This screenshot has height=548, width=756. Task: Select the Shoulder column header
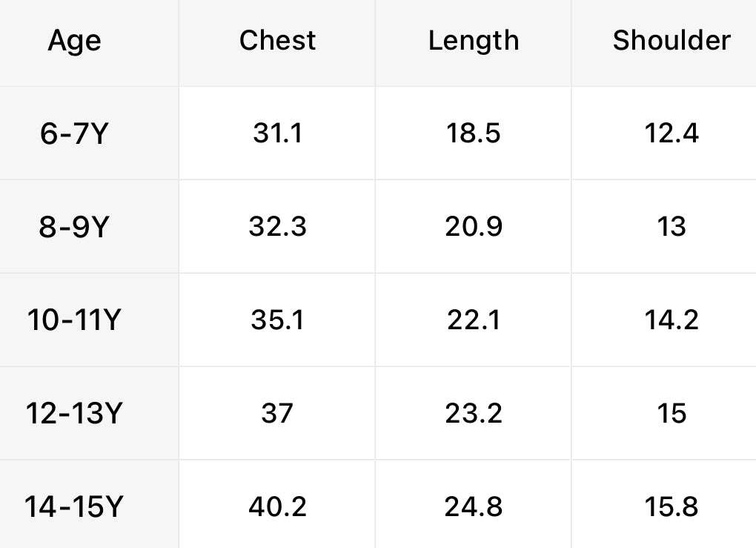pos(672,41)
